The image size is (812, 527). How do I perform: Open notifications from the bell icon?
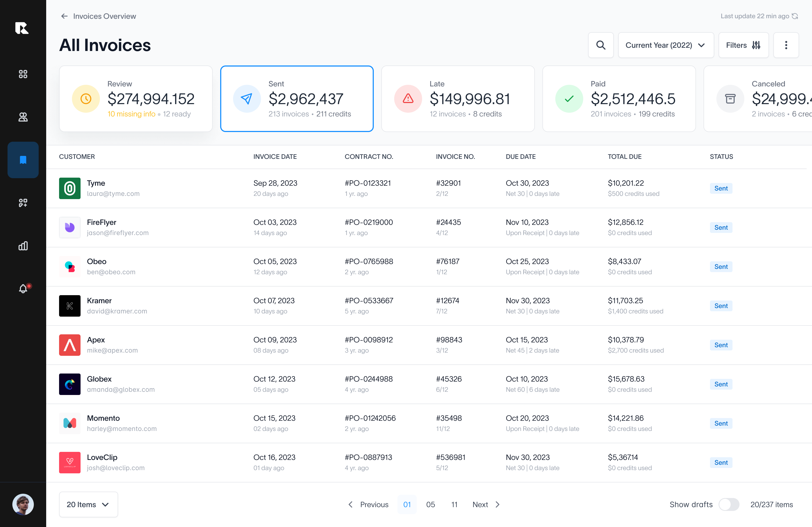(23, 289)
